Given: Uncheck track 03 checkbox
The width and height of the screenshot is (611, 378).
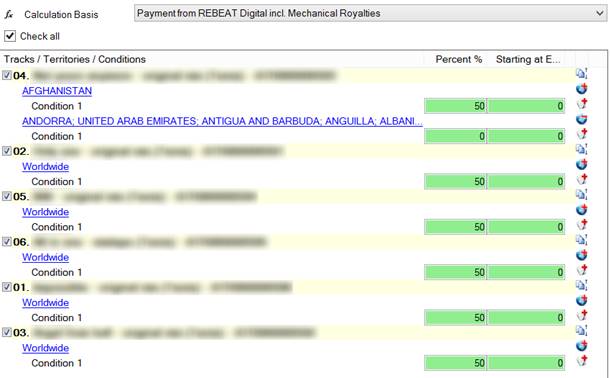Looking at the screenshot, I should tap(7, 332).
